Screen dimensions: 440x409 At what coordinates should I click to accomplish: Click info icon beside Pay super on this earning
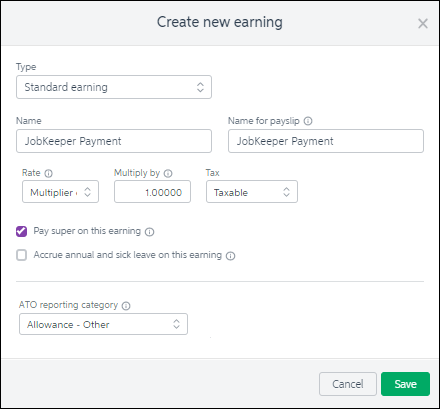pos(150,232)
